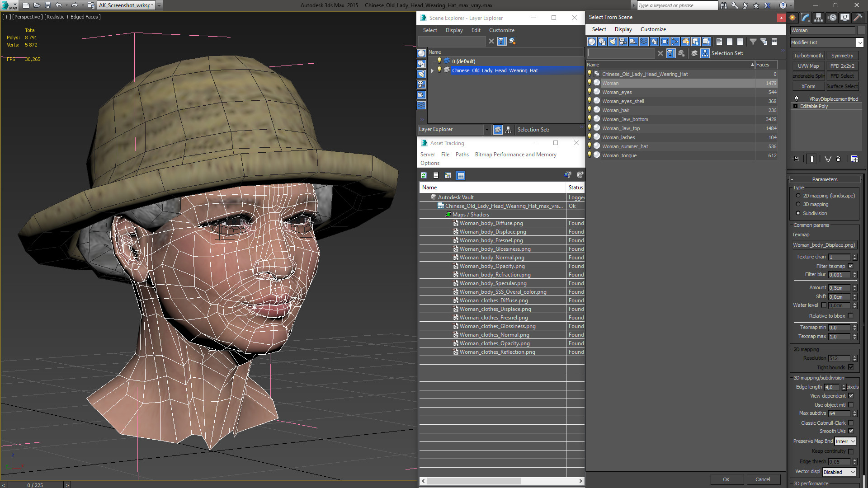
Task: Click Refresh icon in Asset Tracking toolbar
Action: 424,175
